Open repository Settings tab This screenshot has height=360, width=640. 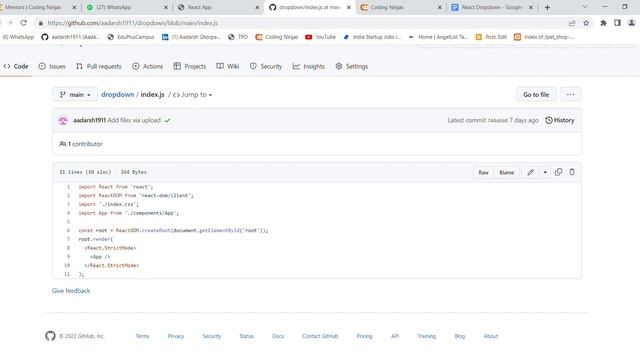click(351, 66)
